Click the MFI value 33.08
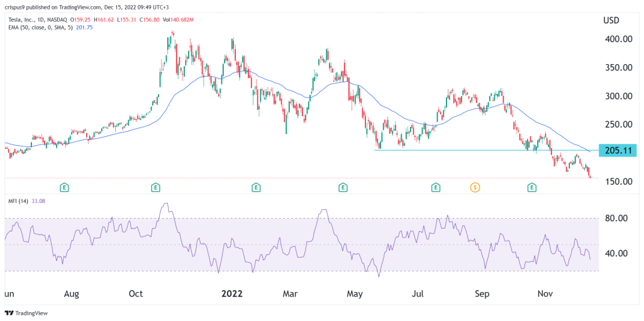Image resolution: width=644 pixels, height=321 pixels. (38, 201)
